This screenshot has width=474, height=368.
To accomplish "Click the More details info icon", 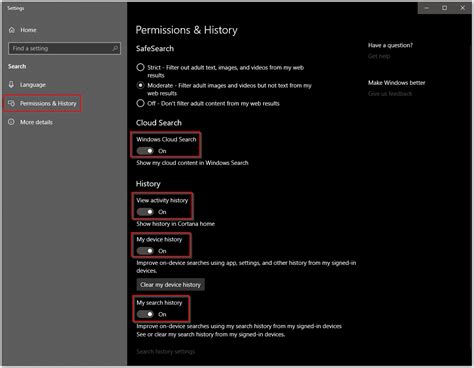I will [11, 122].
